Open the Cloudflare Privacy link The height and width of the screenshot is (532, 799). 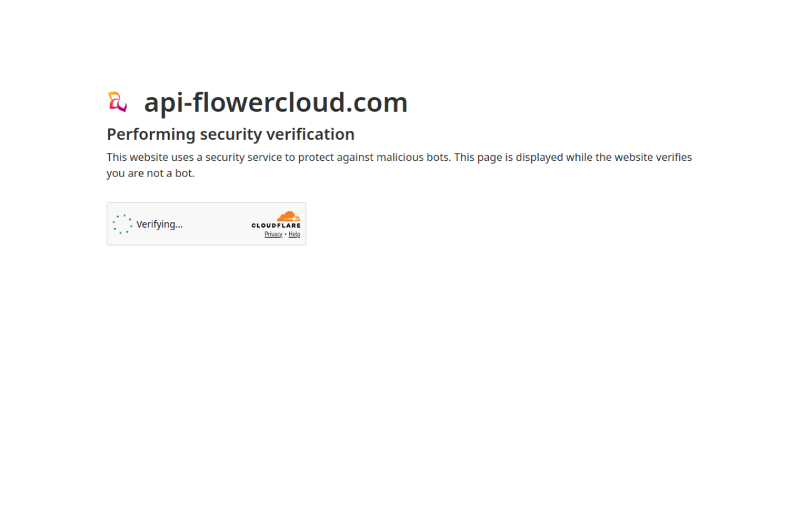273,235
